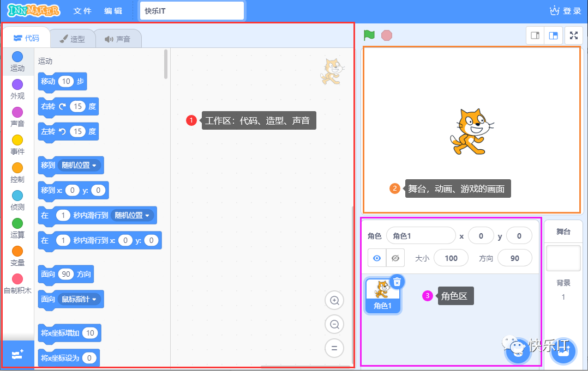
Task: Select the 声音 sound category
Action: pos(17,117)
